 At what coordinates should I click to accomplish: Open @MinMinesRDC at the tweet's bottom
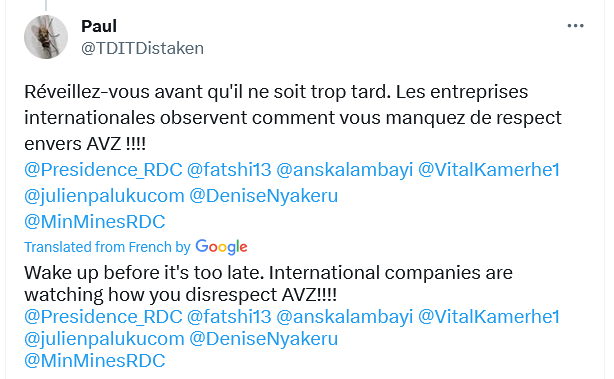click(x=95, y=361)
